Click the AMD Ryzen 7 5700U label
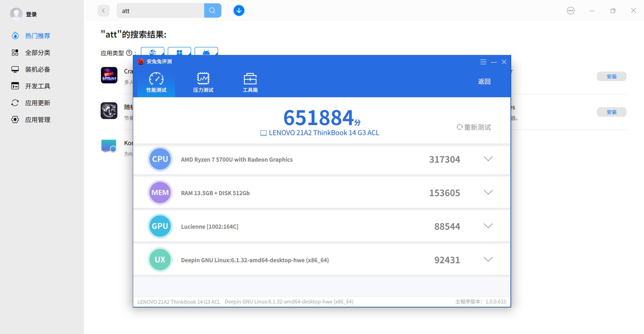The width and height of the screenshot is (644, 334). (237, 160)
